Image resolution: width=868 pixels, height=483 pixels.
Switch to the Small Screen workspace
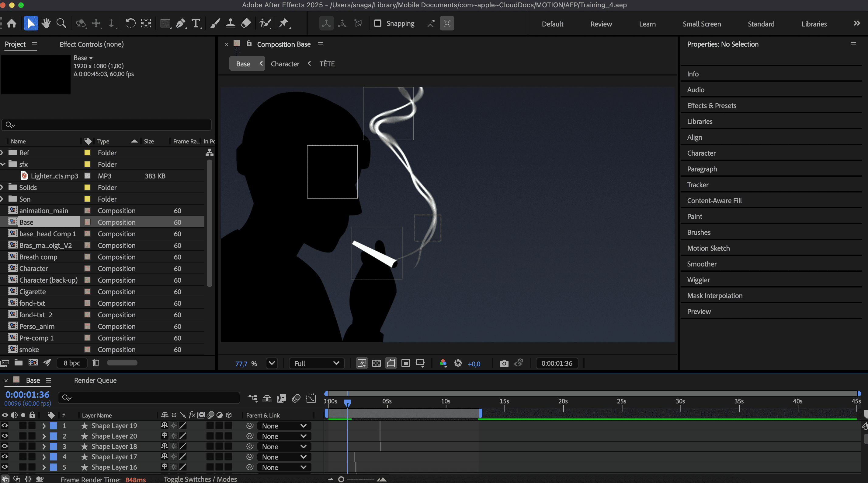click(702, 24)
